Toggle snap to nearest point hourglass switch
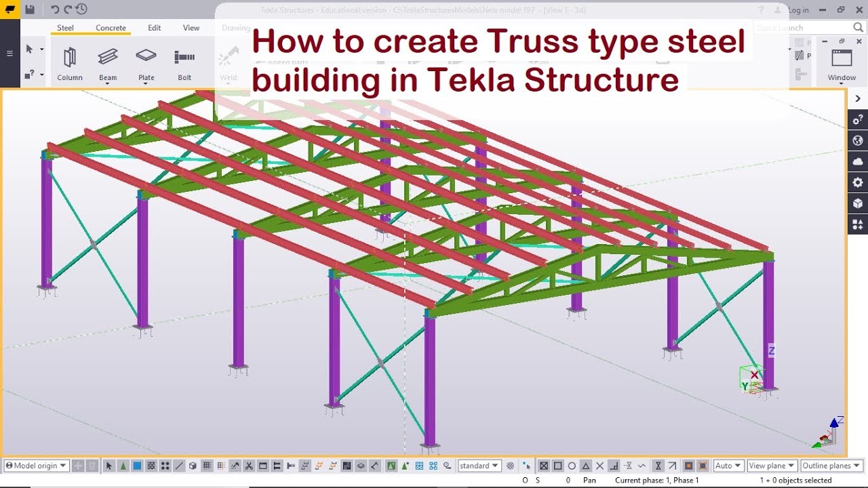This screenshot has width=868, height=488. pyautogui.click(x=658, y=466)
